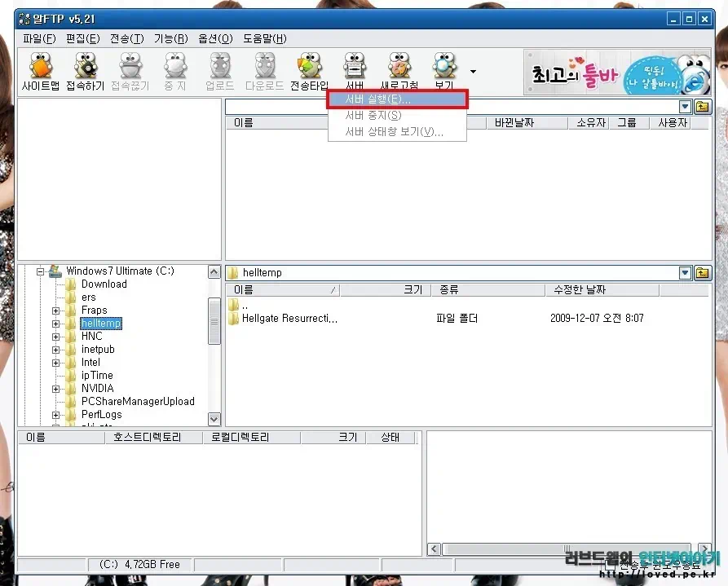
Task: Click the 최고의 툴바 banner
Action: [617, 72]
